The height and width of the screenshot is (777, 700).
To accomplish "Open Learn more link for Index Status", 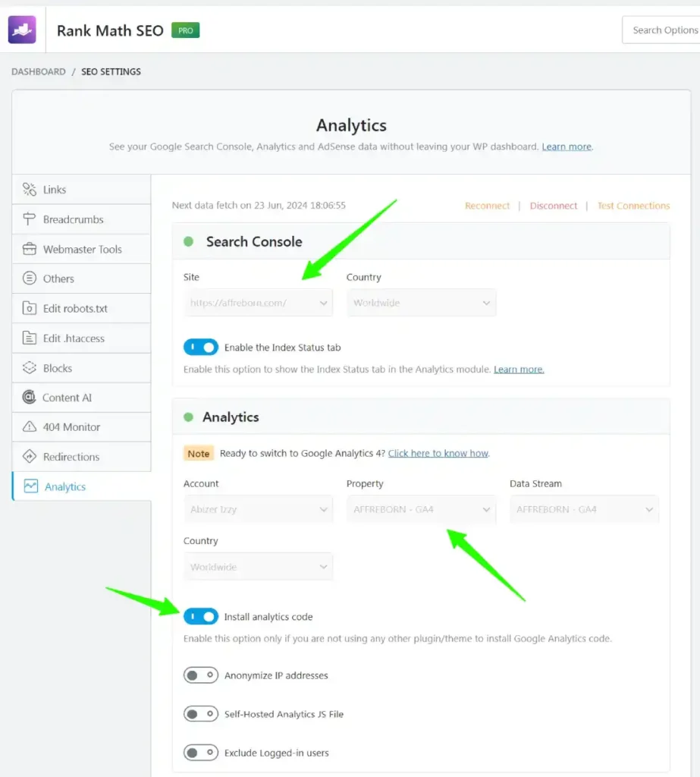I will [519, 370].
